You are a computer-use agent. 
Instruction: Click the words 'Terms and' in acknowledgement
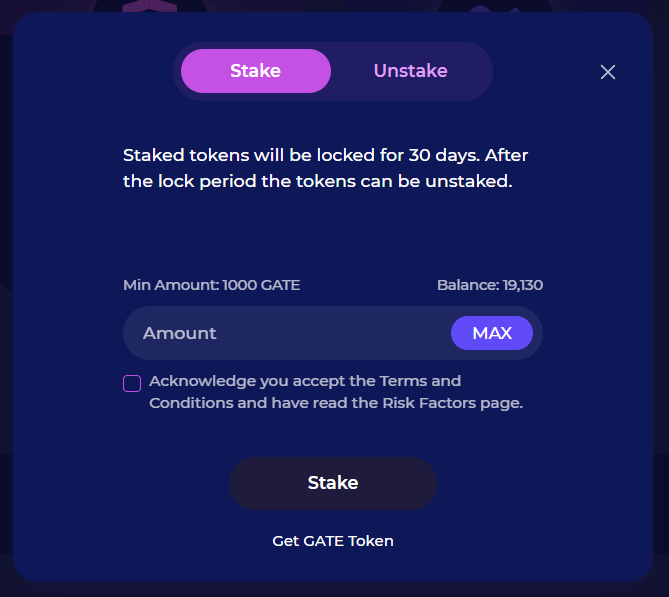pos(419,381)
